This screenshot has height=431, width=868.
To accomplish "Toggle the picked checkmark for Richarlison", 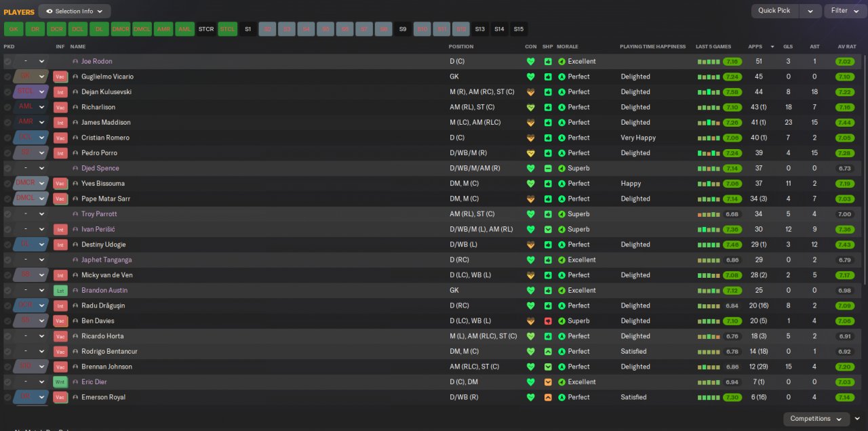I will point(8,107).
